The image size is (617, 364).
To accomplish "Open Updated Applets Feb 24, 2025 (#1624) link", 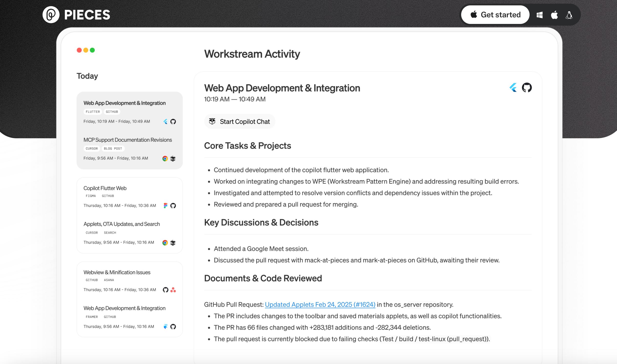I will [320, 304].
